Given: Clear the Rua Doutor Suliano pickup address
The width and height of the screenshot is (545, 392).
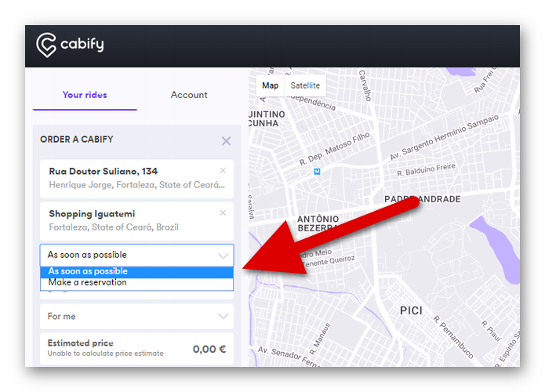Looking at the screenshot, I should [223, 170].
